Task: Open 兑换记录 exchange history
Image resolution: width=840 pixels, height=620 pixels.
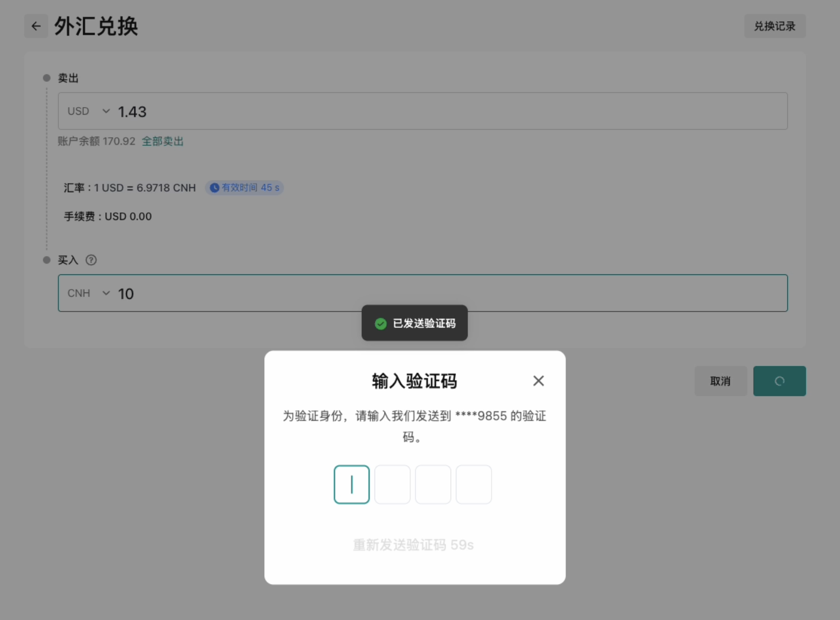Action: point(774,26)
